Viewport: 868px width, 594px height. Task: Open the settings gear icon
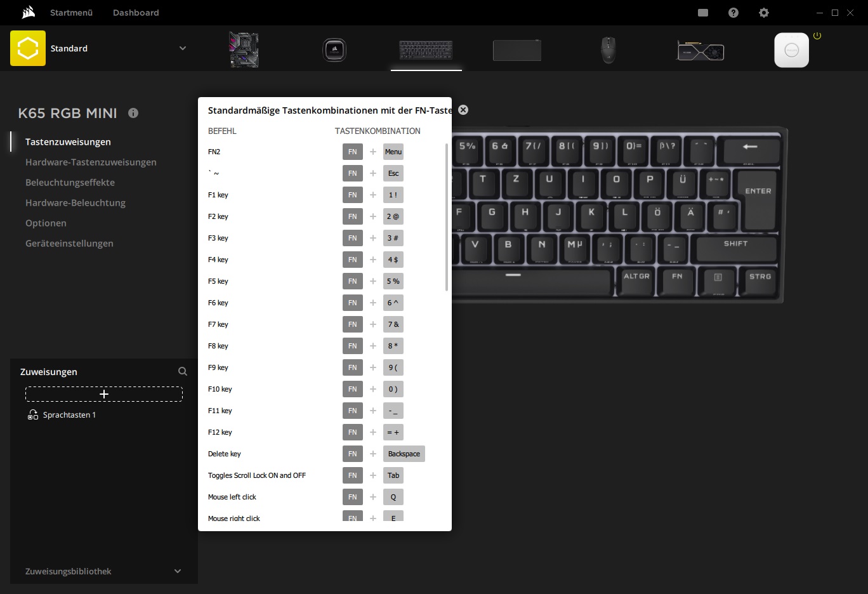coord(764,13)
